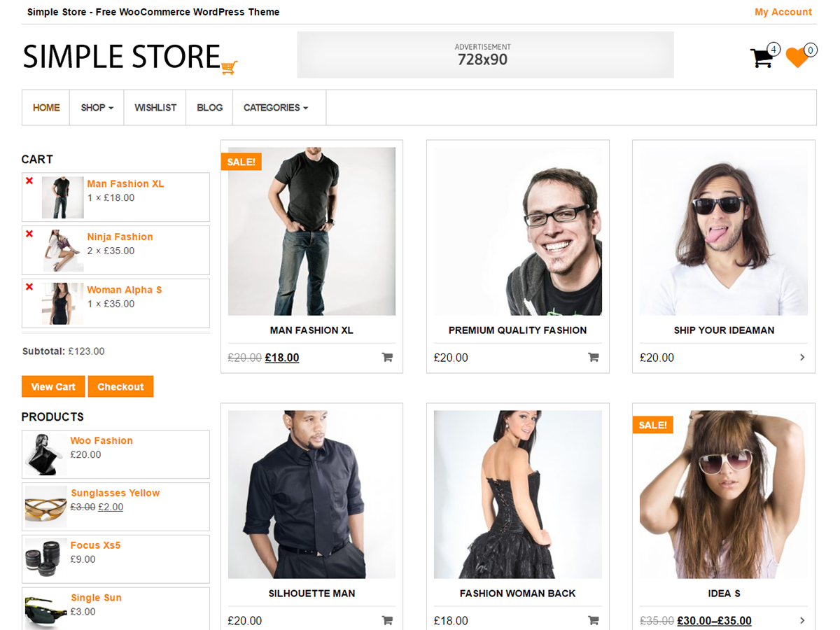The image size is (840, 630).
Task: Open the SHOP dropdown menu
Action: [96, 107]
